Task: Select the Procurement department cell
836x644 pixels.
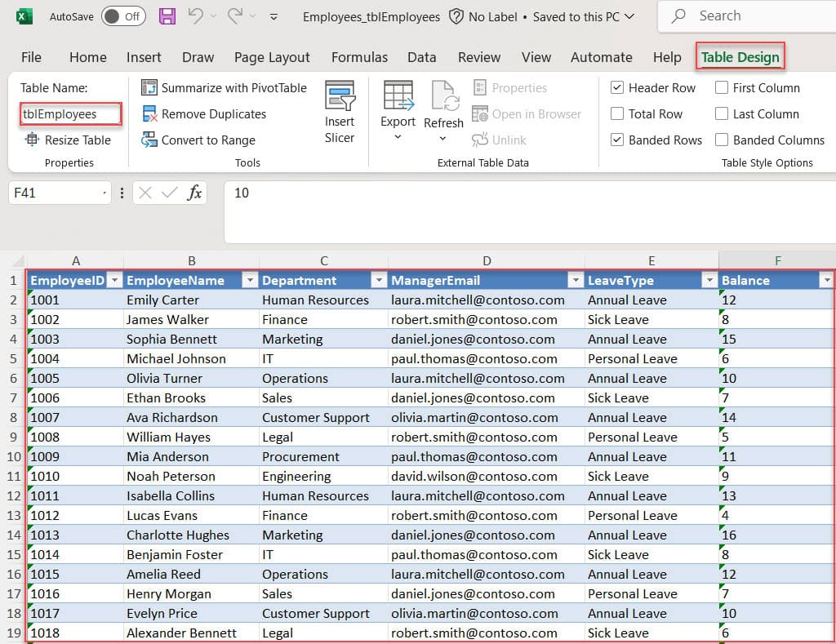Action: click(323, 456)
